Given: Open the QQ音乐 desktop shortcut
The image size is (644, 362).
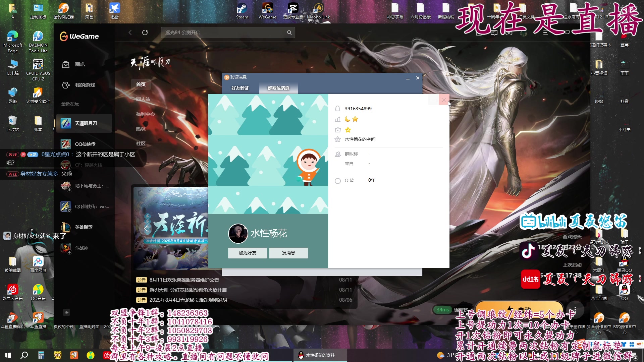Looking at the screenshot, I should tap(38, 292).
